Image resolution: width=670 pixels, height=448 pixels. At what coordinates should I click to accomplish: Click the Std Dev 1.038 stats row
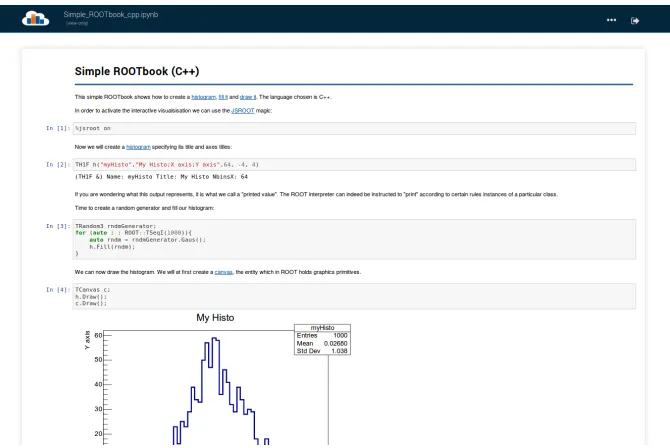coord(323,351)
